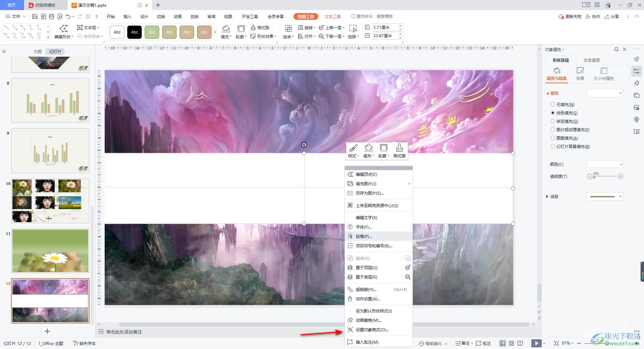The height and width of the screenshot is (349, 644).
Task: Click Format Painter in floating mini toolbar
Action: (x=399, y=151)
